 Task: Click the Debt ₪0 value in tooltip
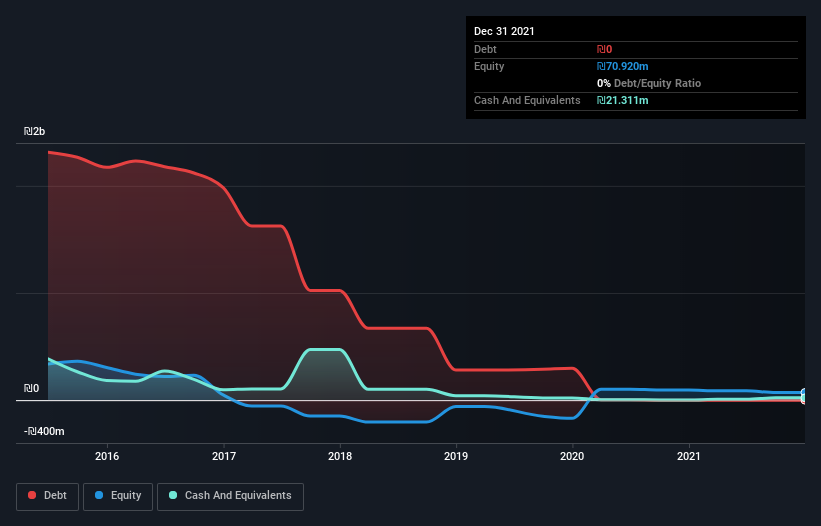(x=604, y=49)
